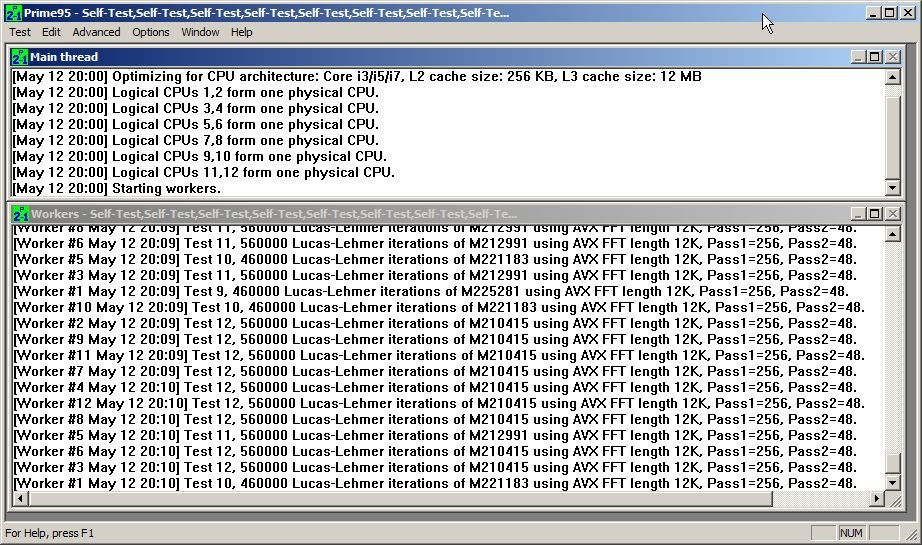Click Worker #1 May 12 20:10 Test 10 line

[435, 483]
